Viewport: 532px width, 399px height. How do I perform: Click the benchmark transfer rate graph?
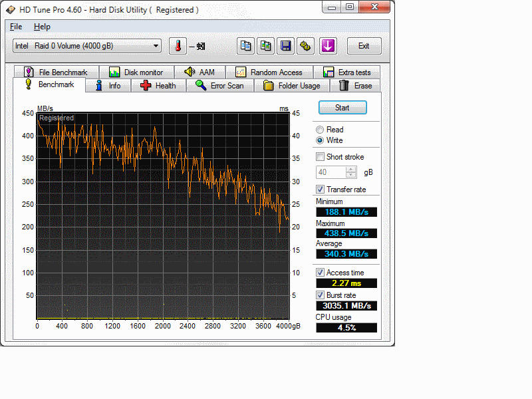pos(163,216)
